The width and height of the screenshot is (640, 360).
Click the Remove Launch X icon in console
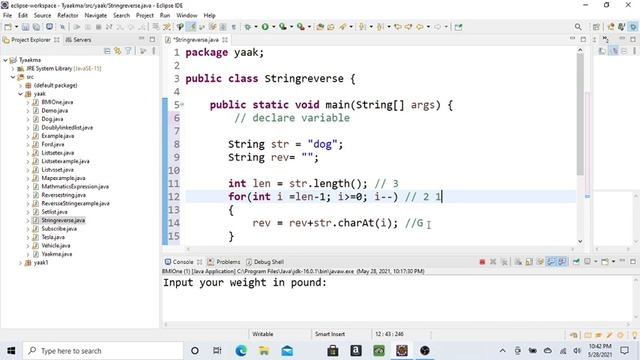(x=493, y=262)
